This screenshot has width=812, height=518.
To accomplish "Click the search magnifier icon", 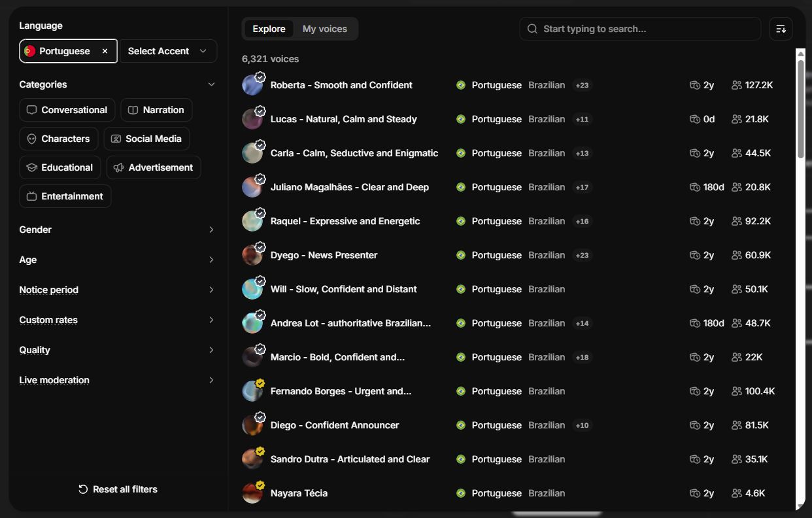I will click(x=532, y=29).
